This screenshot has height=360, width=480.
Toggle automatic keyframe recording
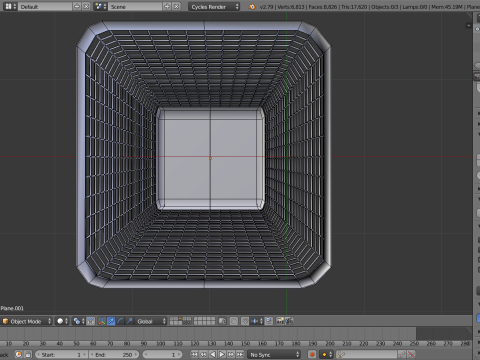click(312, 355)
